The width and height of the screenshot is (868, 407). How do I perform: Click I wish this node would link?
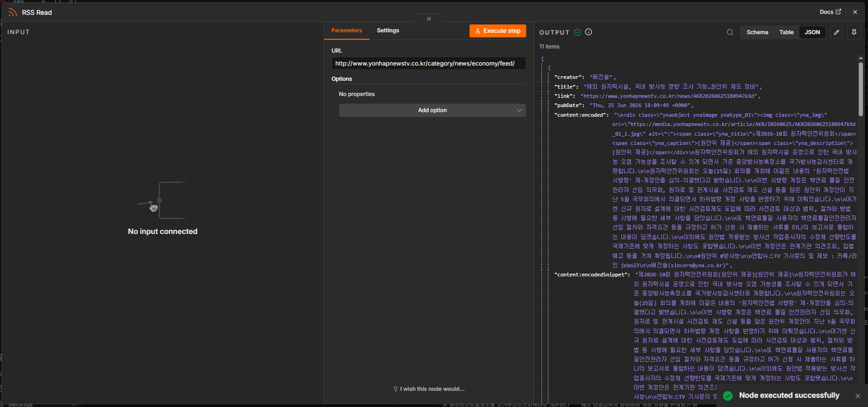(x=429, y=389)
